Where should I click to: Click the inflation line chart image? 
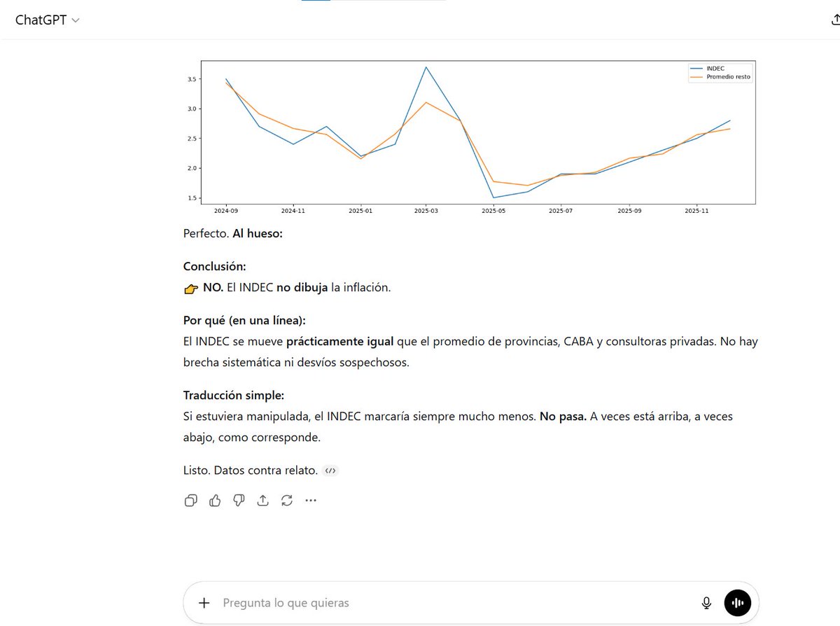(471, 137)
